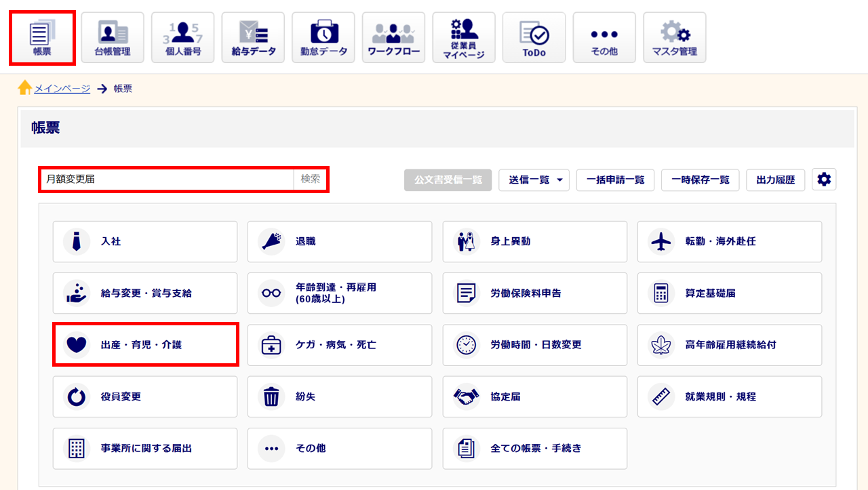Select the その他 category tile

[x=340, y=449]
